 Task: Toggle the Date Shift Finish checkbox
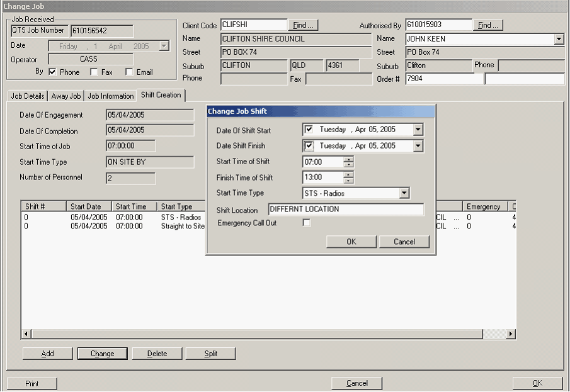309,146
